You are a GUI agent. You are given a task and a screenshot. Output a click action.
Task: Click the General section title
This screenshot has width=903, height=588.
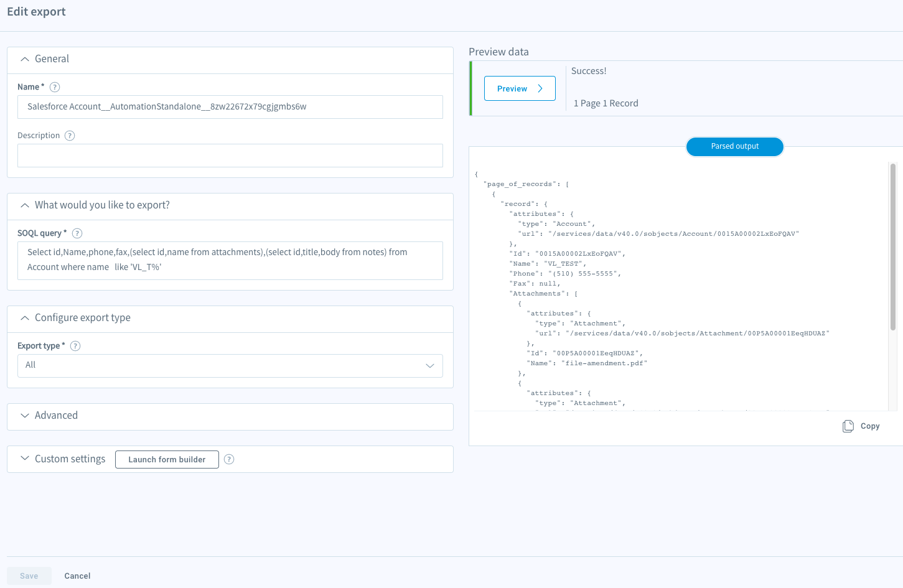(52, 59)
